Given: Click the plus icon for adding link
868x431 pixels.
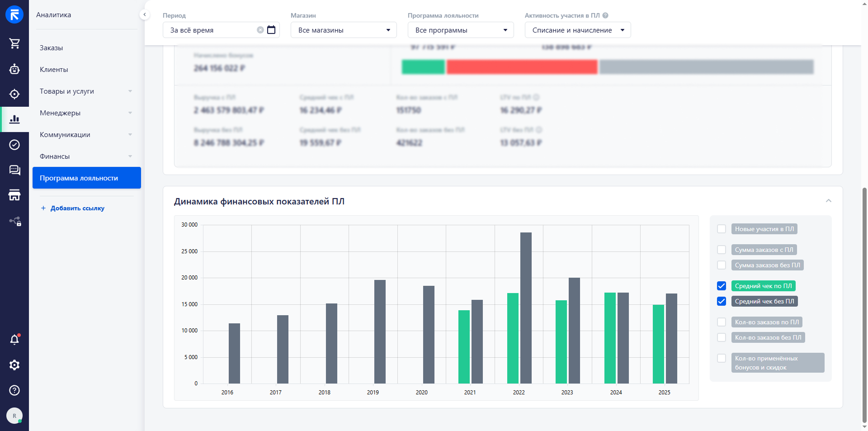Looking at the screenshot, I should [x=43, y=208].
